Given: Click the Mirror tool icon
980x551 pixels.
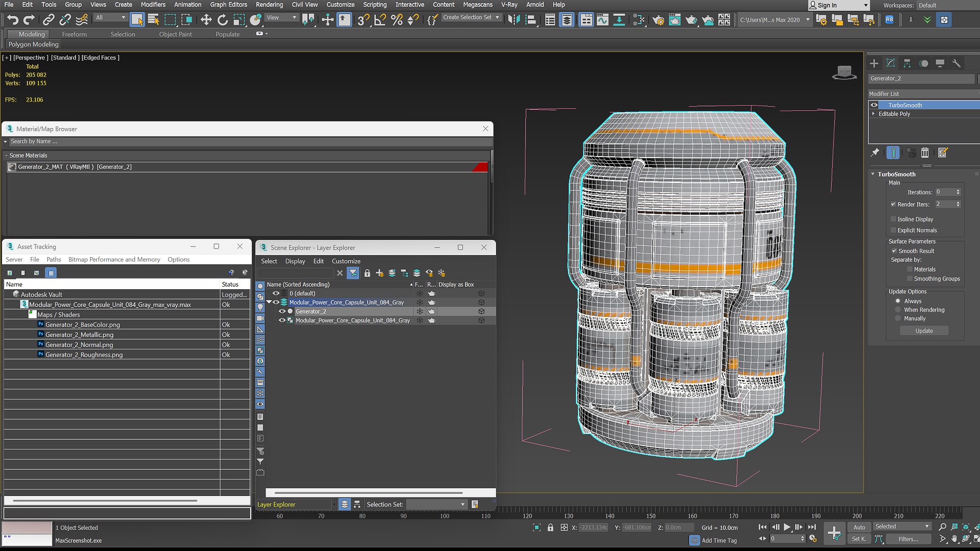Looking at the screenshot, I should [514, 19].
